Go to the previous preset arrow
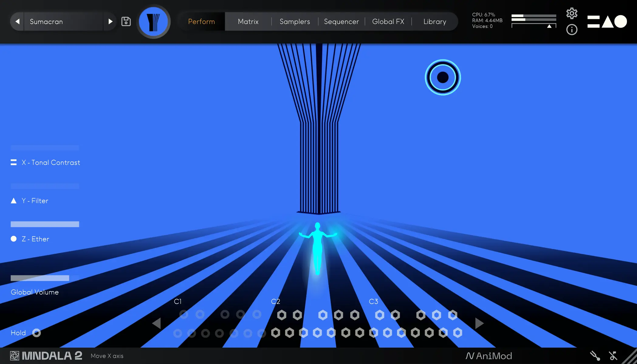637x364 pixels. (x=17, y=22)
